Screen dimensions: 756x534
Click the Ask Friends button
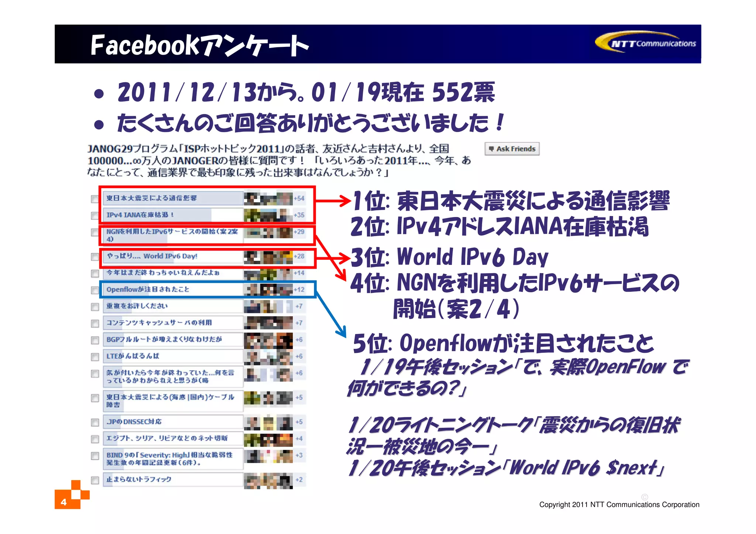[512, 149]
